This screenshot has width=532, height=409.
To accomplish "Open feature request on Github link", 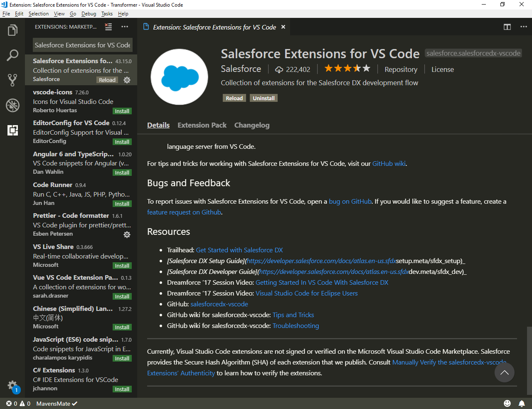I will pyautogui.click(x=184, y=212).
